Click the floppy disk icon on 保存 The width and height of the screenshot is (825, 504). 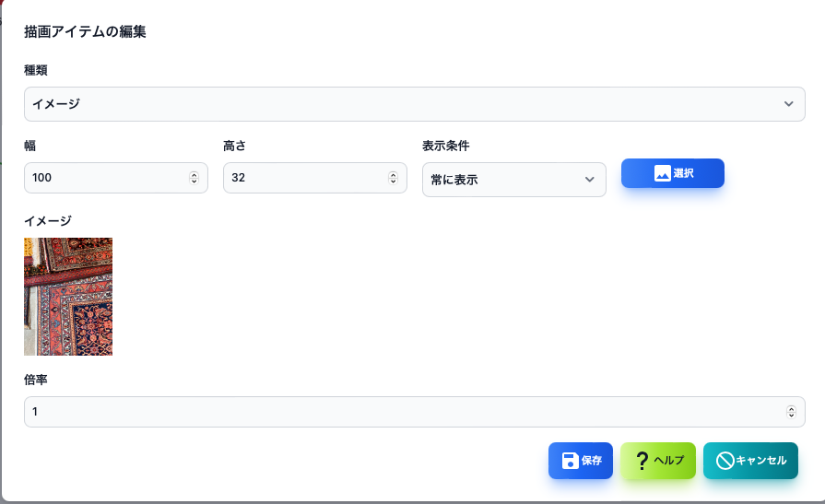[571, 461]
